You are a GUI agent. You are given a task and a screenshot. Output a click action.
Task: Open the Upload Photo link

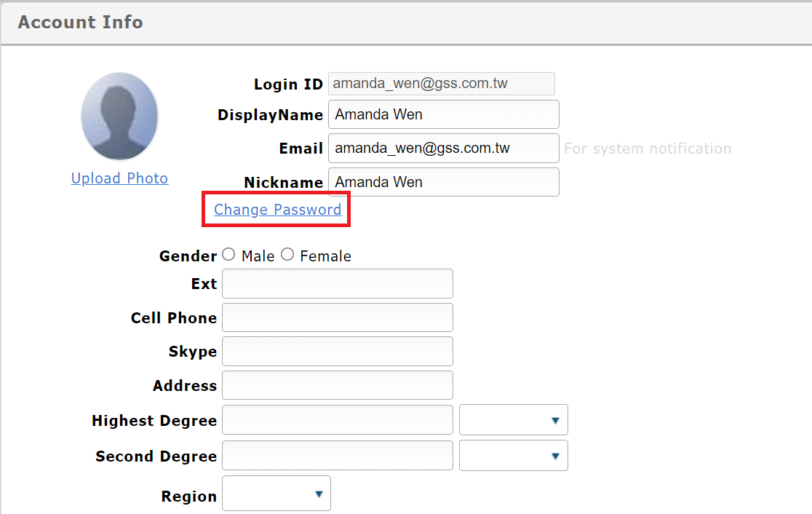119,178
